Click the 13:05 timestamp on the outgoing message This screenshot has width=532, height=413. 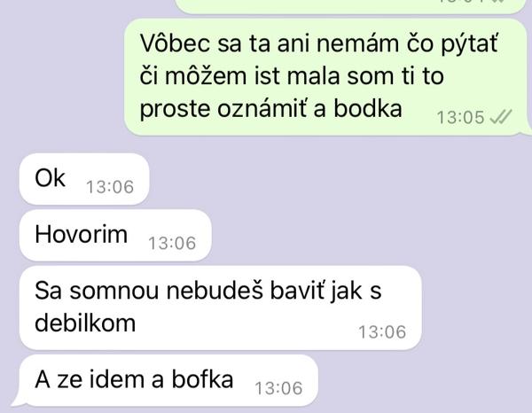point(460,118)
